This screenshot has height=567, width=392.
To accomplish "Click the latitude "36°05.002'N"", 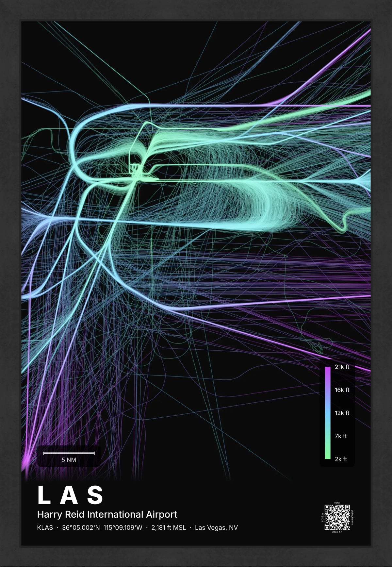I will coord(81,527).
